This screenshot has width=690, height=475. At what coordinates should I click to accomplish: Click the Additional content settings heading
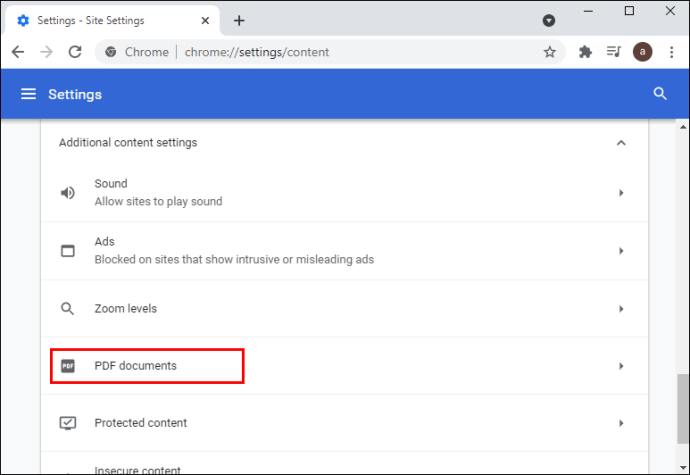point(128,143)
